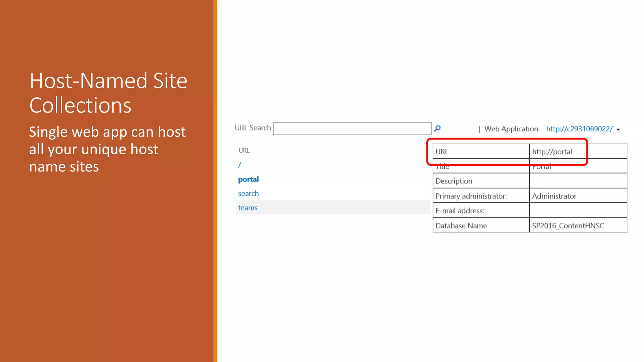Image resolution: width=644 pixels, height=362 pixels.
Task: Click the Administrator value cell
Action: coord(578,196)
